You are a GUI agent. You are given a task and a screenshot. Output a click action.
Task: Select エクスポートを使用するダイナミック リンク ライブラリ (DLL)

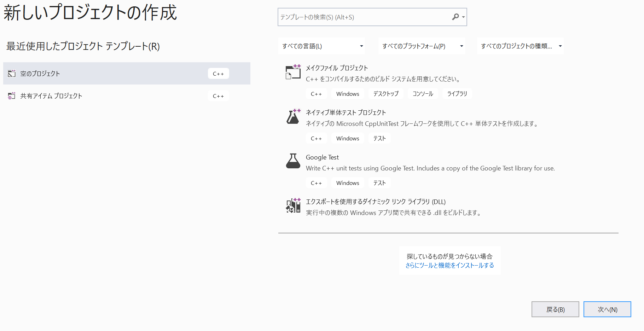376,202
